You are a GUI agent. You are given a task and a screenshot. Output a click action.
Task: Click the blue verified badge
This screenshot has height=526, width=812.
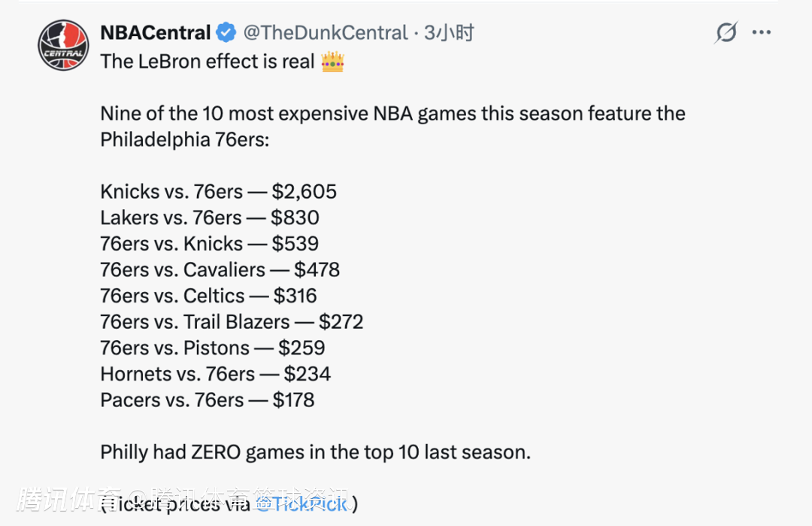click(226, 32)
